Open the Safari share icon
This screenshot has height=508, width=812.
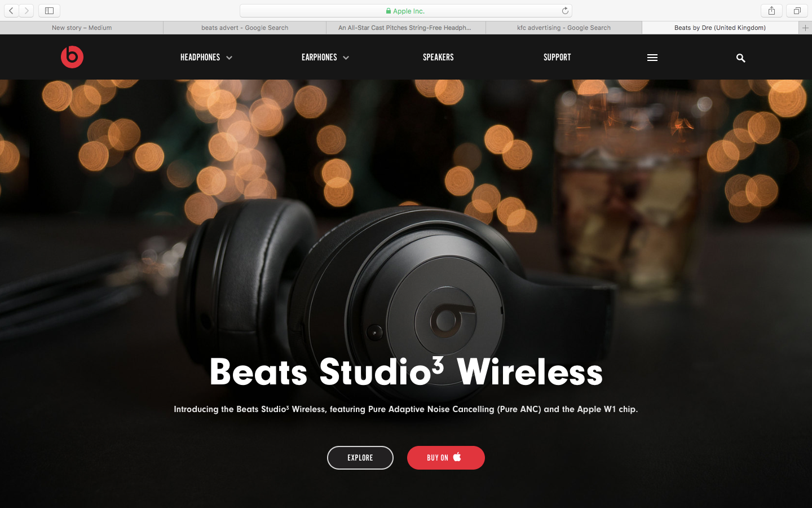click(771, 11)
